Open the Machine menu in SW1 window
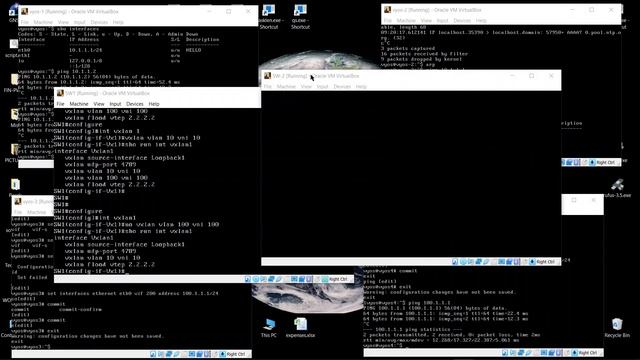640x360 pixels. [x=79, y=104]
